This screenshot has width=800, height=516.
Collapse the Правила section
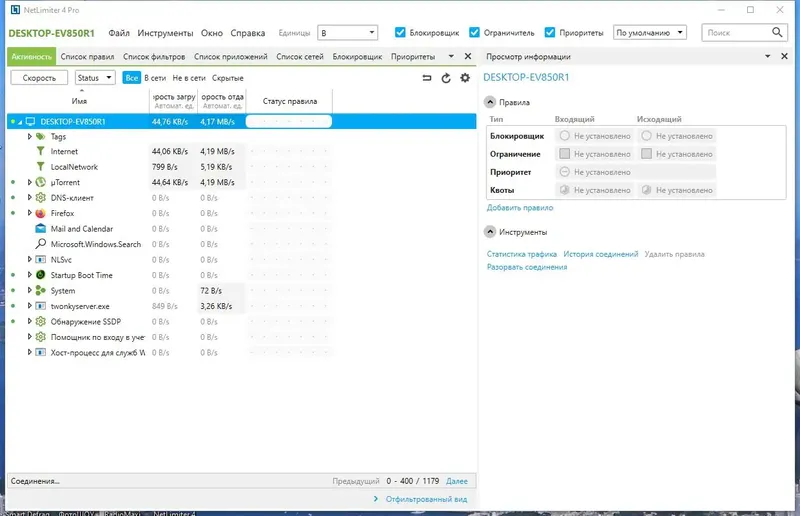(490, 102)
